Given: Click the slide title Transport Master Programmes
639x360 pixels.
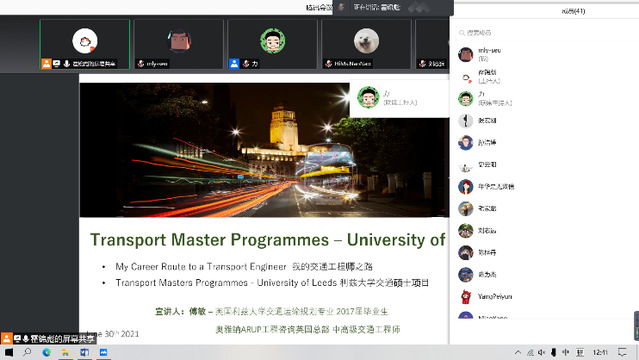Looking at the screenshot, I should point(267,240).
